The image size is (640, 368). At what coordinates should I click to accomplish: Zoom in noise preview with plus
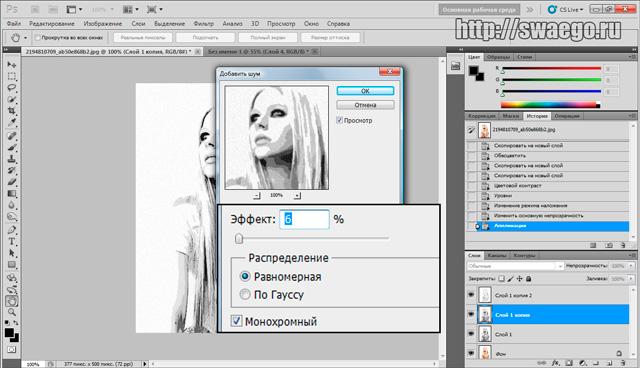pos(297,196)
